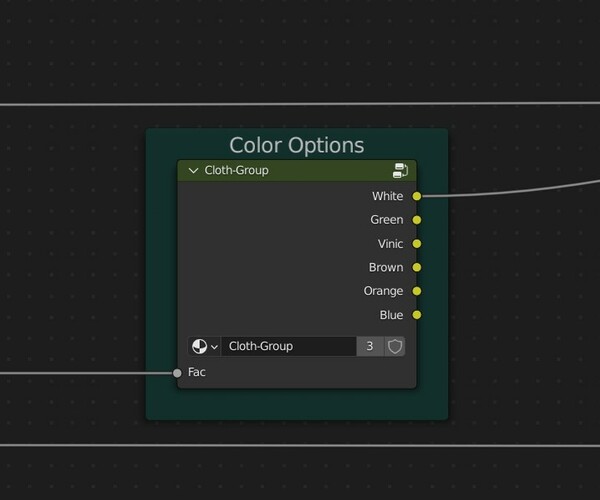The image size is (600, 500).
Task: Select the Color Options frame label
Action: point(297,146)
